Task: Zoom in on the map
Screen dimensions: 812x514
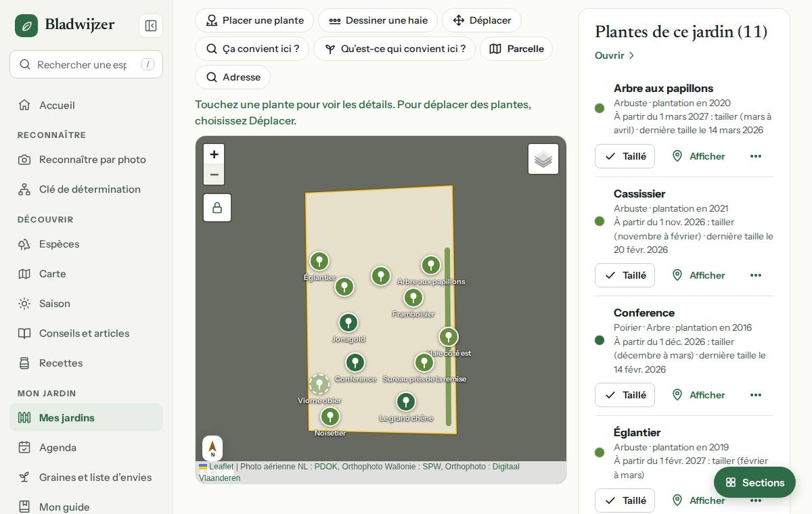Action: click(x=214, y=154)
